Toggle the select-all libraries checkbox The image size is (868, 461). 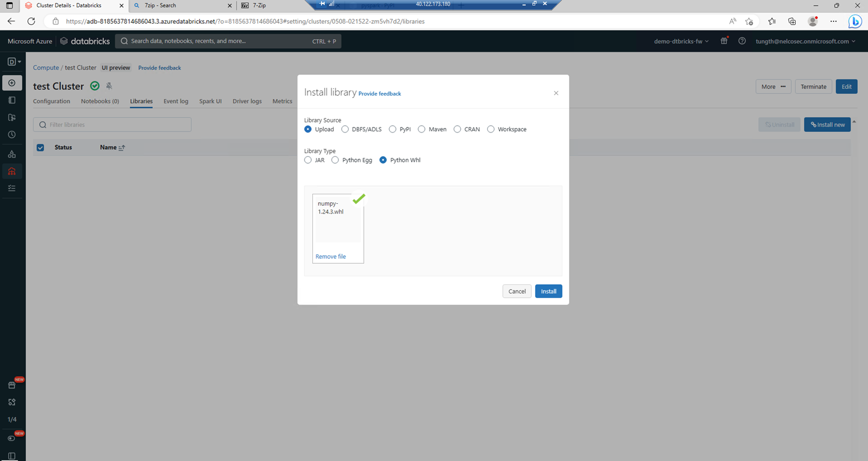point(40,148)
